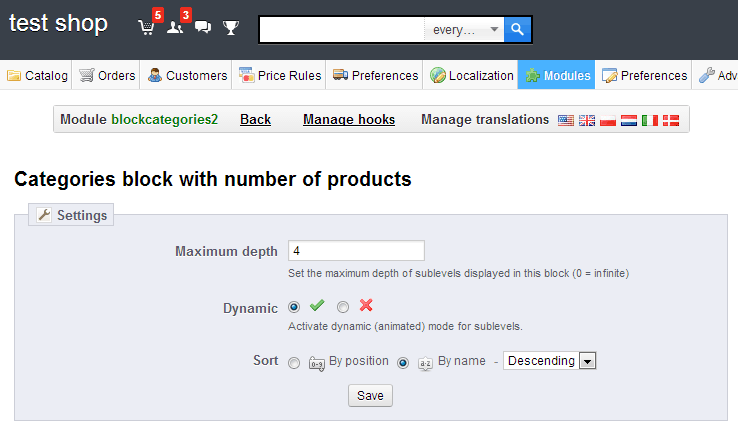Click the Back link
Viewport: 738px width, 432px height.
256,120
